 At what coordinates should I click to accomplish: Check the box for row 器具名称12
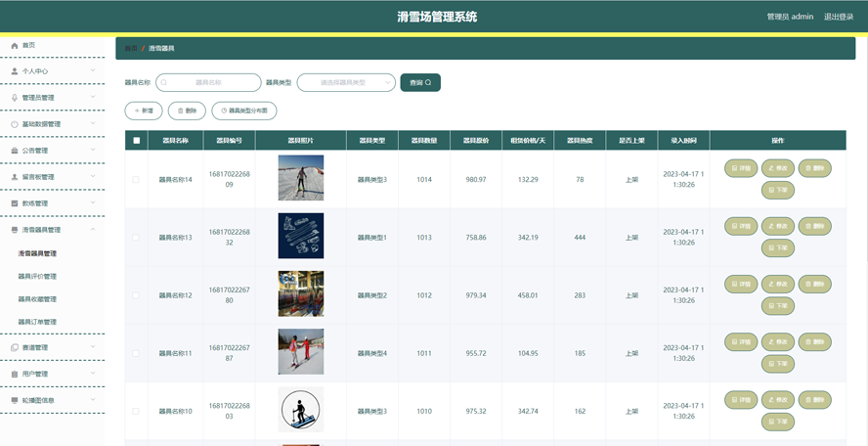coord(136,295)
